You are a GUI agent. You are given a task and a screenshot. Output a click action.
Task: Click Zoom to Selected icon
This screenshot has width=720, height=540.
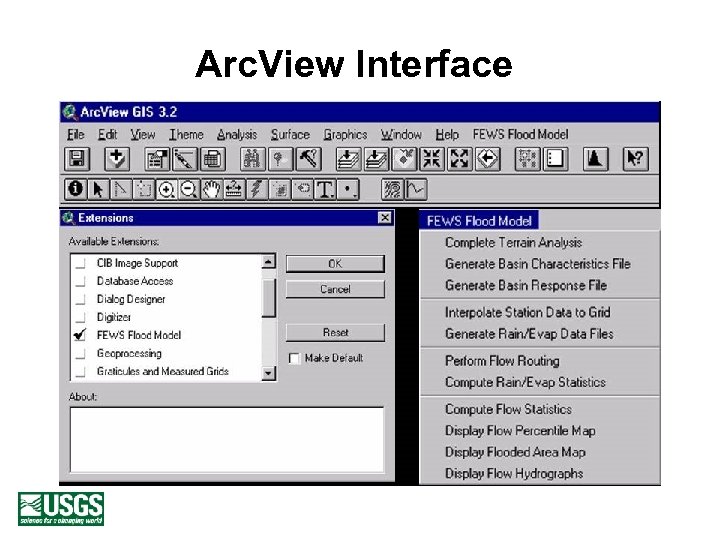point(404,159)
